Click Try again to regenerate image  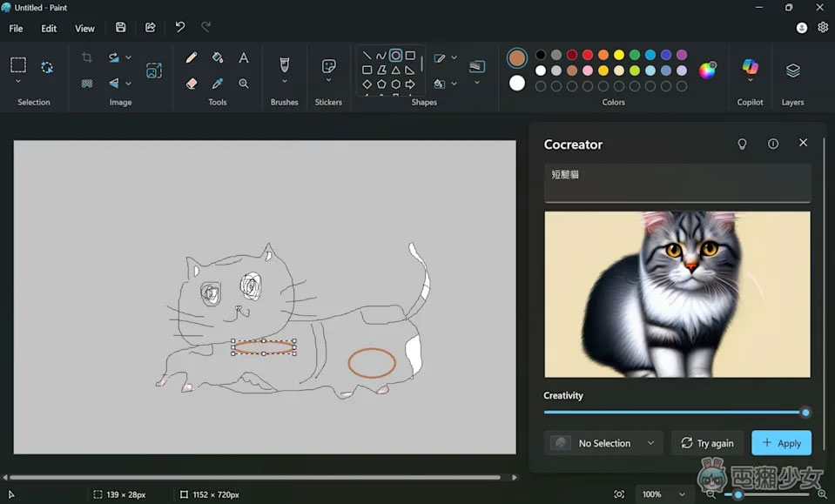point(707,443)
